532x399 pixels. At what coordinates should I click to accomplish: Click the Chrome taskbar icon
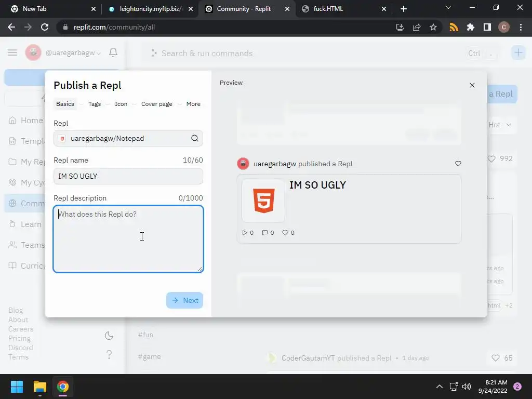[x=63, y=387]
